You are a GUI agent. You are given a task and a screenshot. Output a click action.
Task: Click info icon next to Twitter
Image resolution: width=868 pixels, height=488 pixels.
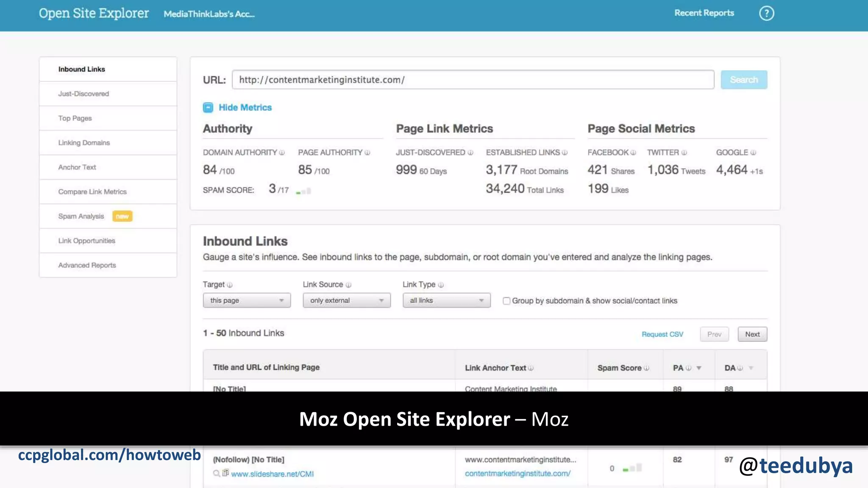point(684,152)
